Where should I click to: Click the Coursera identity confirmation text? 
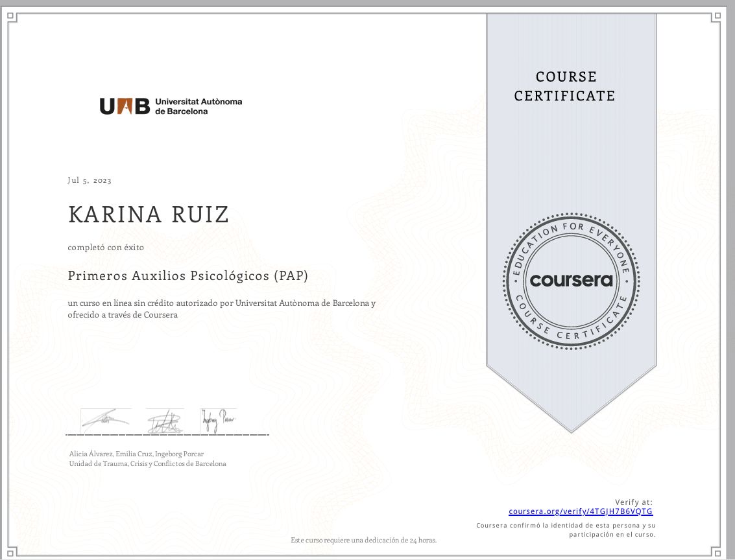(566, 530)
